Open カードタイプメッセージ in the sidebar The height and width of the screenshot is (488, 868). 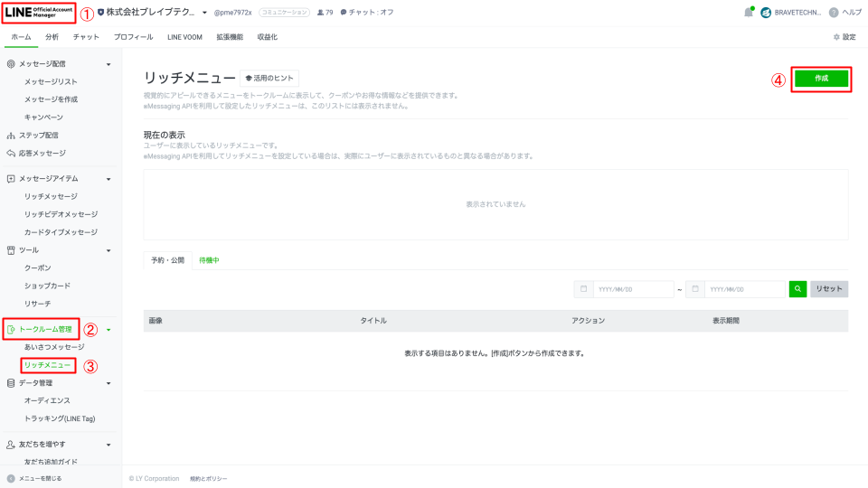[61, 232]
